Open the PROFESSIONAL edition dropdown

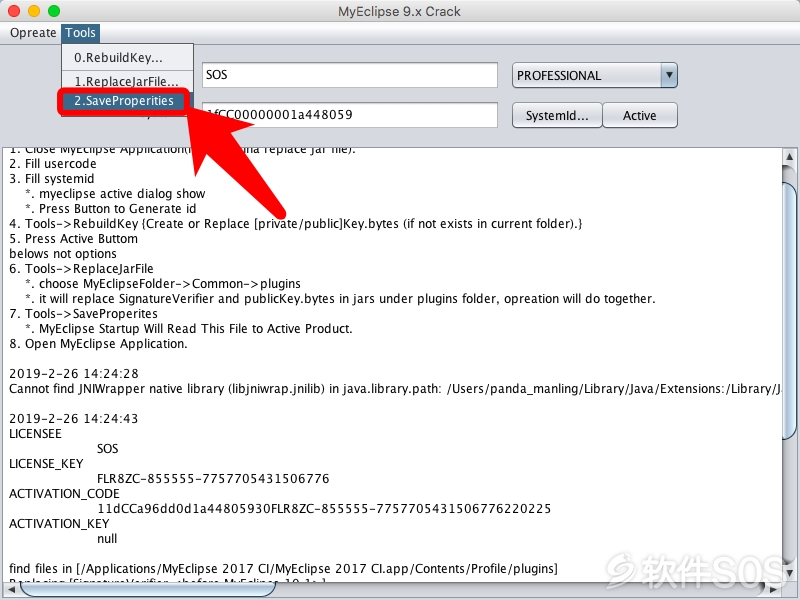pos(594,76)
